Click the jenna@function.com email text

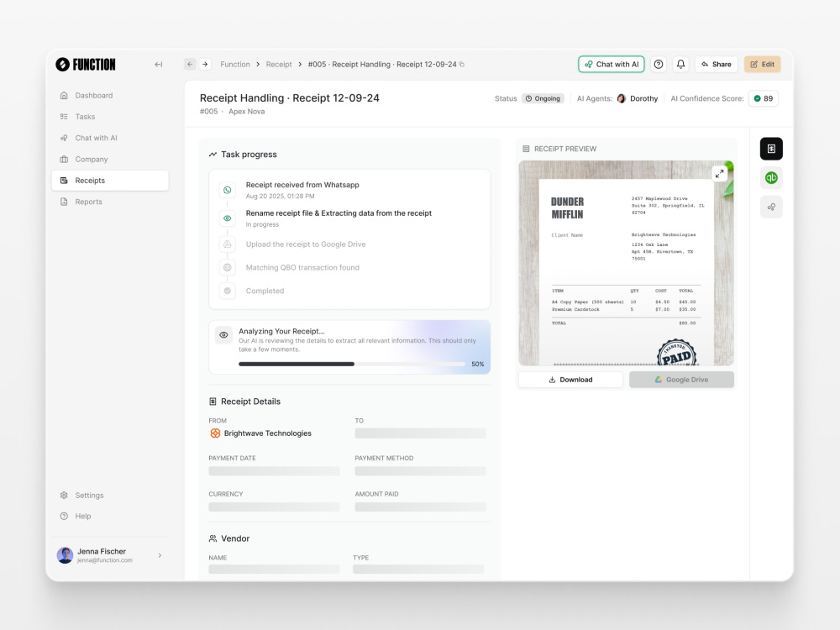point(104,560)
